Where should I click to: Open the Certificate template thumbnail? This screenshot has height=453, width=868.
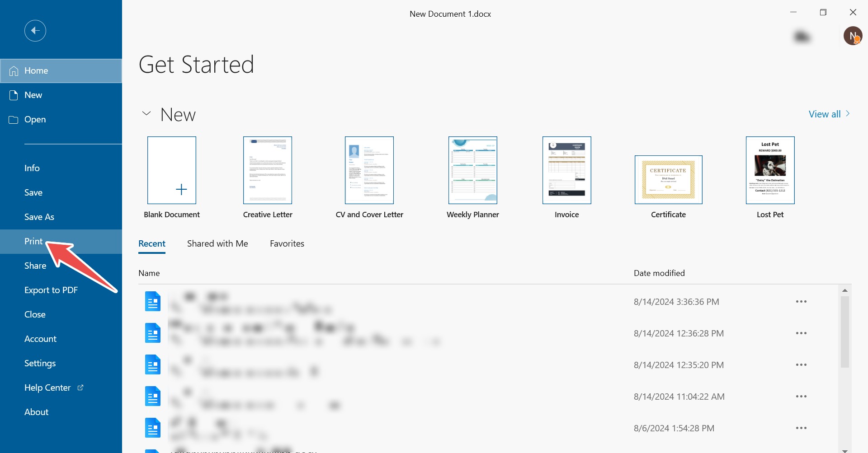(668, 179)
